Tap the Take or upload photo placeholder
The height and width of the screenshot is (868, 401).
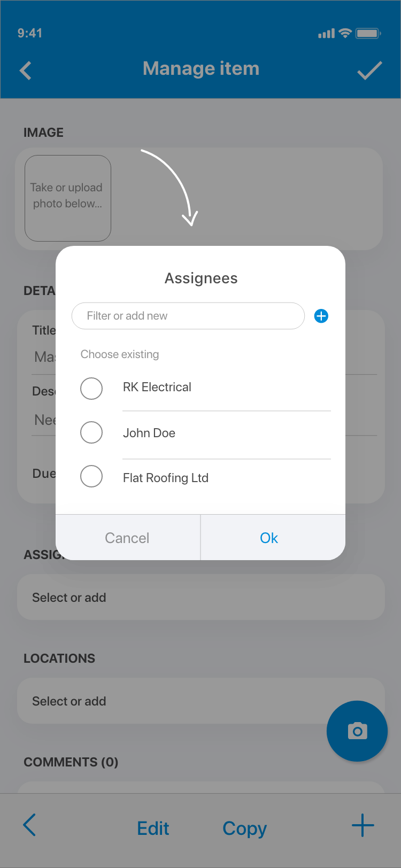click(67, 198)
